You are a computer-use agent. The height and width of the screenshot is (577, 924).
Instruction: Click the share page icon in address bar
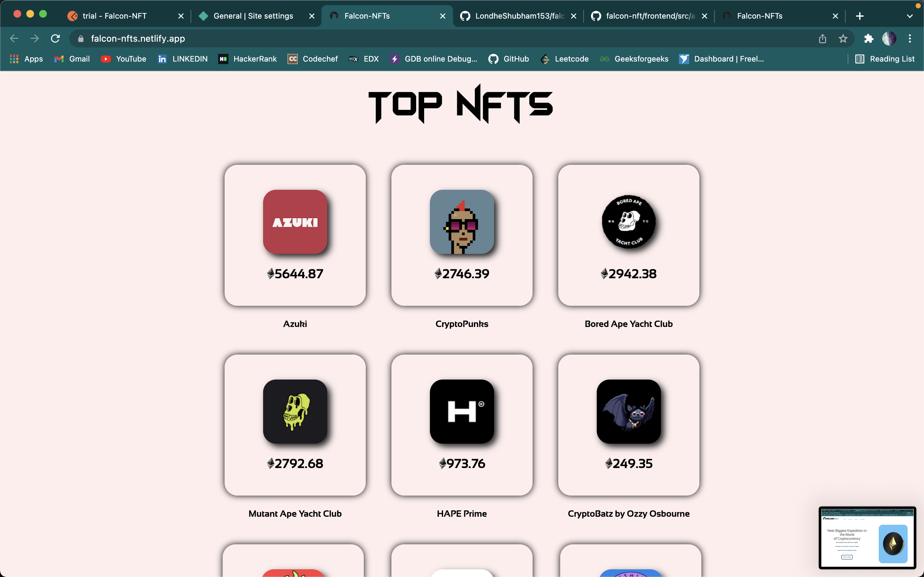822,38
